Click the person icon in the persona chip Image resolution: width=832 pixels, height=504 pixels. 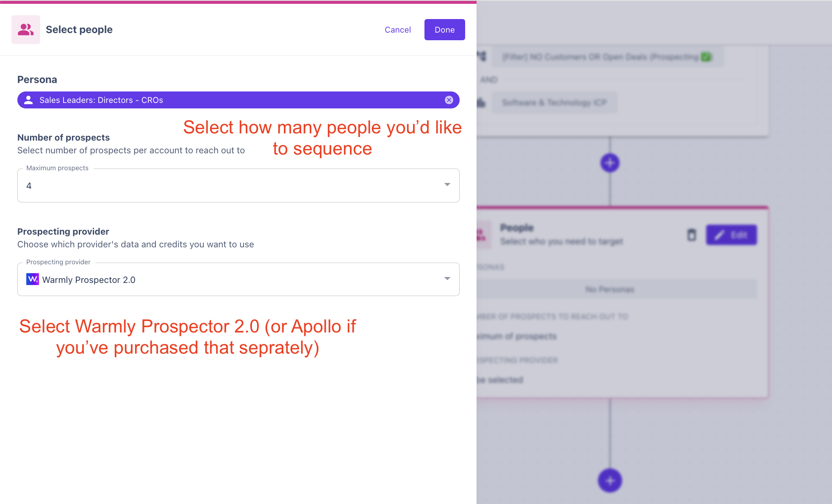click(28, 100)
